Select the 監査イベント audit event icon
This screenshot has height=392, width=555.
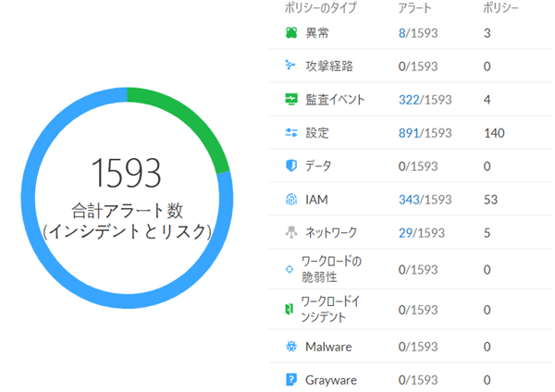coord(291,100)
